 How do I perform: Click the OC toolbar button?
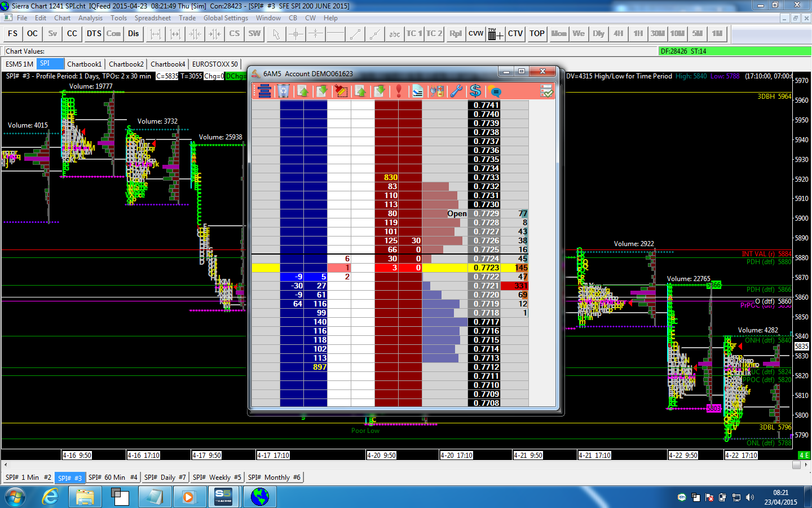coord(33,34)
